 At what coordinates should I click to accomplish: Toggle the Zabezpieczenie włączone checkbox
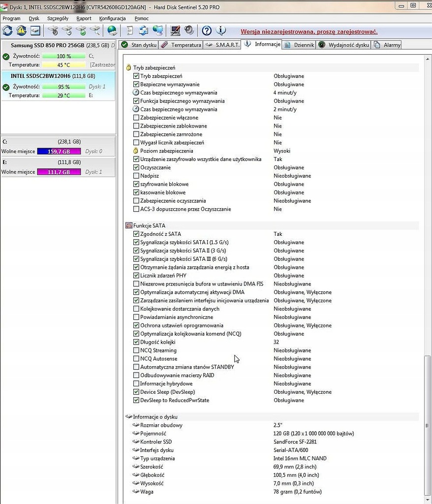point(136,118)
